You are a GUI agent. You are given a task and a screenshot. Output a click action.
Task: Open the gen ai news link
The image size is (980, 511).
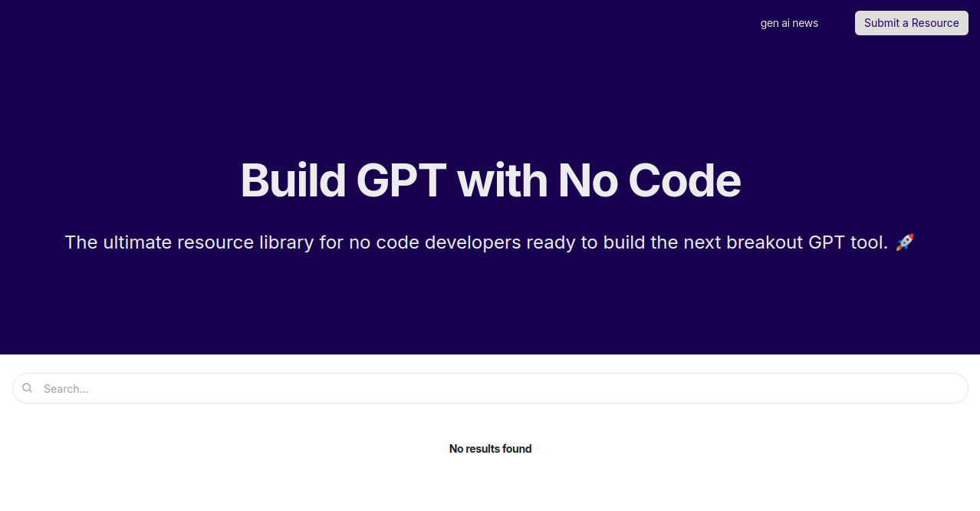click(x=789, y=23)
